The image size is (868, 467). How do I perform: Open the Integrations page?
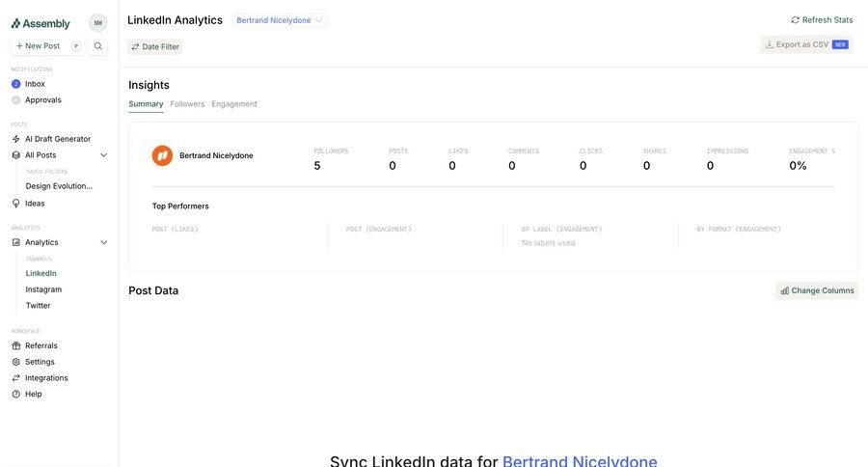click(46, 378)
